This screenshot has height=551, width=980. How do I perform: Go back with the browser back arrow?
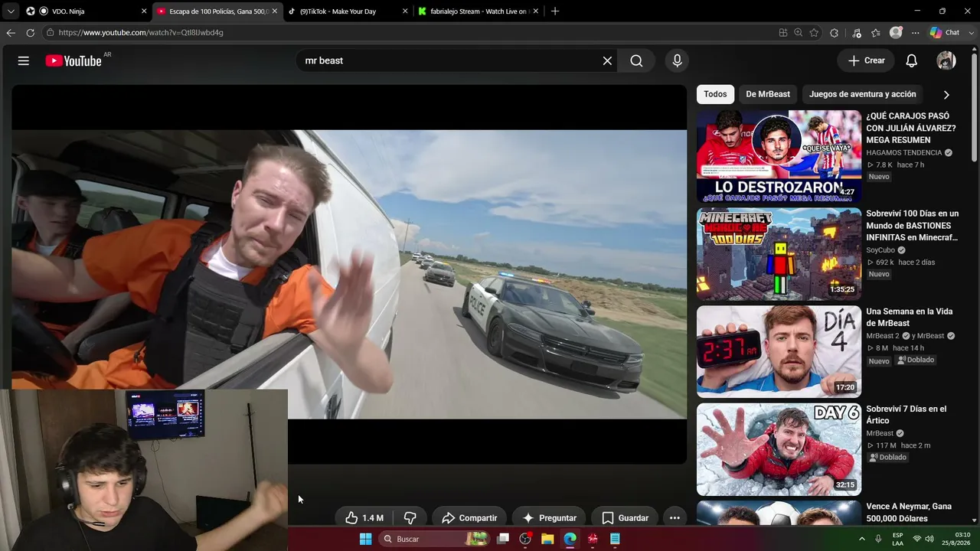(11, 33)
